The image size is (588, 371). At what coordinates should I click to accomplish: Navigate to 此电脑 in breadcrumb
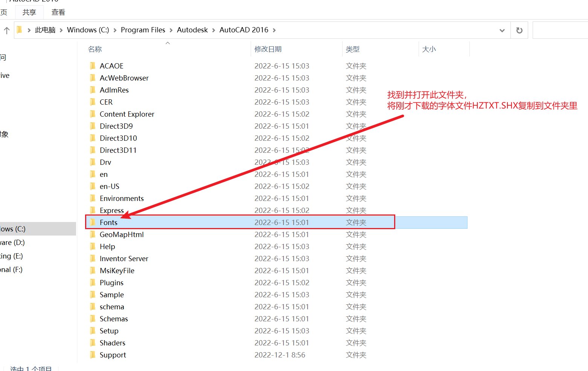coord(45,30)
